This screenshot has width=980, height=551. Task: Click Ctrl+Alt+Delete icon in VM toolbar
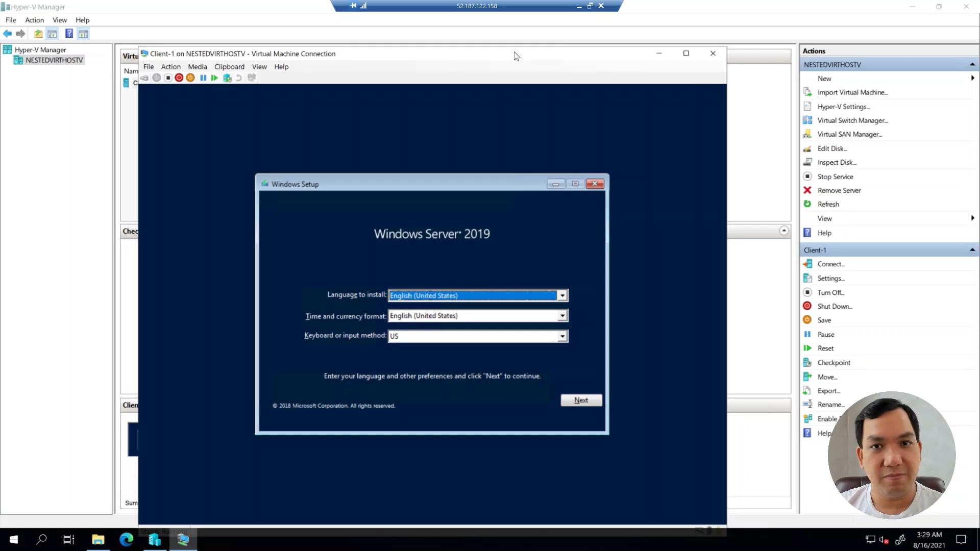[x=145, y=78]
